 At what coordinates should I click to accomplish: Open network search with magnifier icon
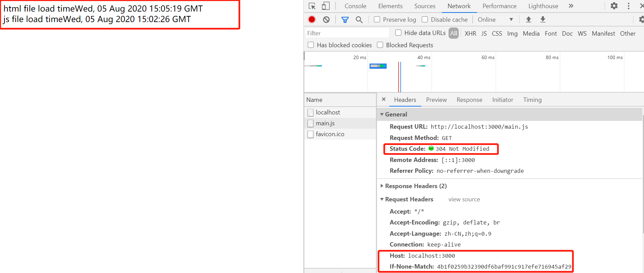tap(359, 20)
